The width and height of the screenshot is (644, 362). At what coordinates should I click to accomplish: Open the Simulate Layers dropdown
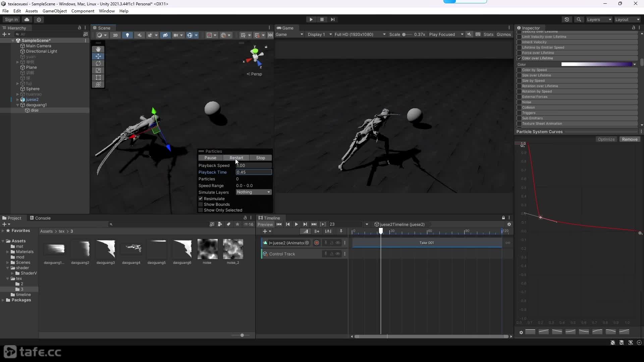click(254, 192)
